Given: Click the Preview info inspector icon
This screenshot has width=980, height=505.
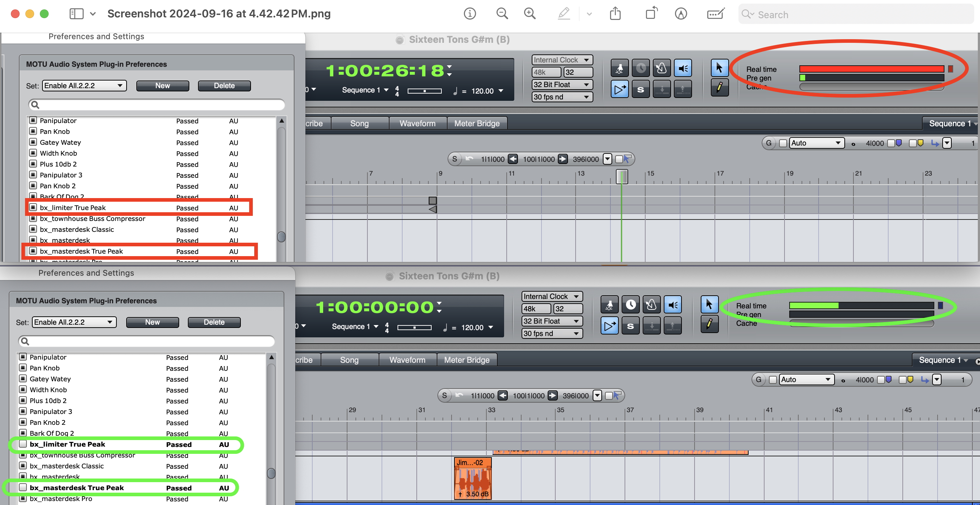Looking at the screenshot, I should point(469,14).
